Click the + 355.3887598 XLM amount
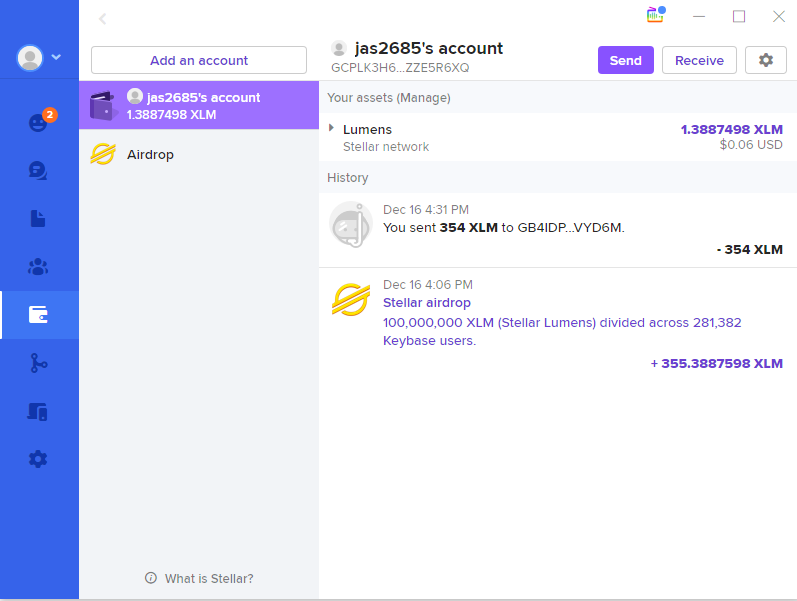Image resolution: width=797 pixels, height=601 pixels. (x=717, y=364)
